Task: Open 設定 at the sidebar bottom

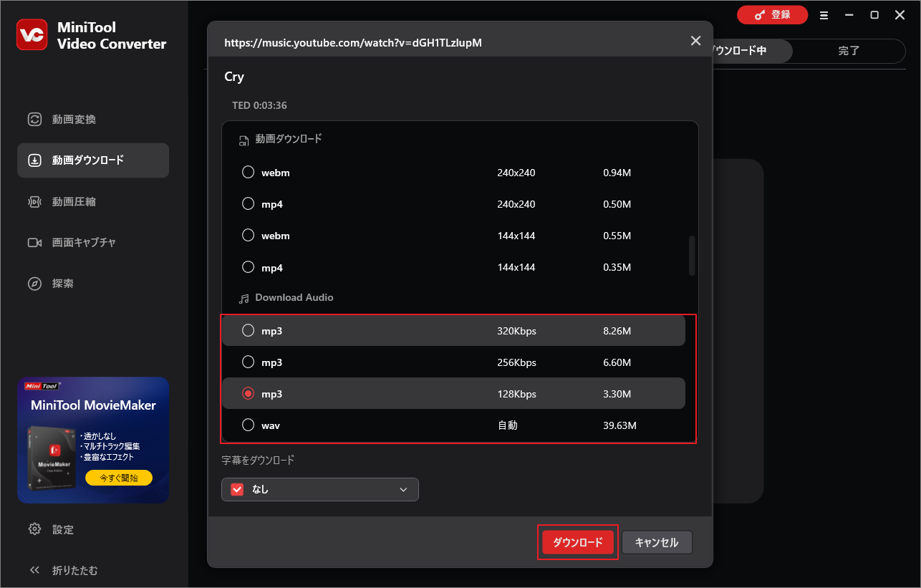Action: tap(52, 529)
